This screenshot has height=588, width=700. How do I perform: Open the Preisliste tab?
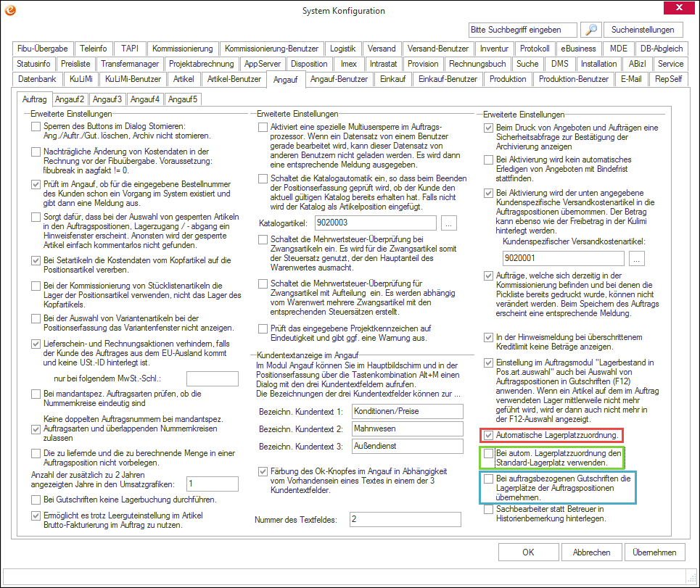75,64
